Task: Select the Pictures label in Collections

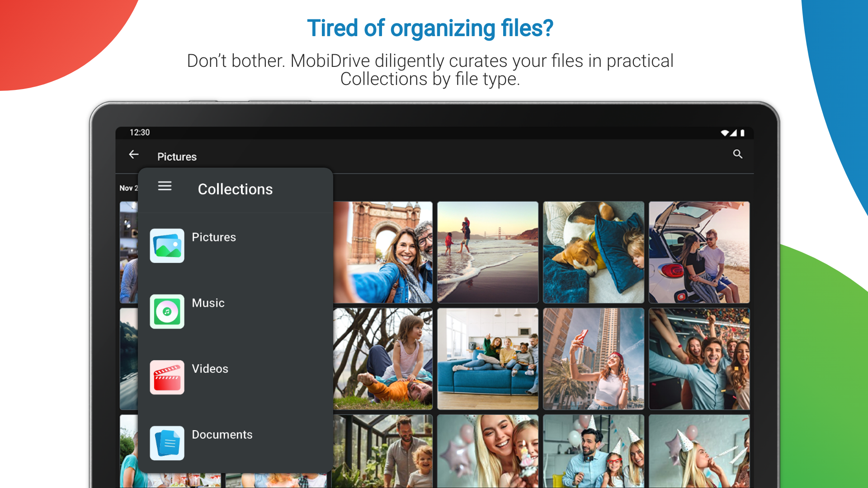Action: tap(214, 237)
